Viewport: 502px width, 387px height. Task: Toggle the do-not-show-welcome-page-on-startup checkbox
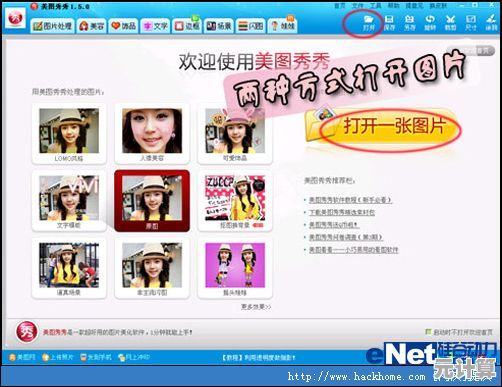428,332
